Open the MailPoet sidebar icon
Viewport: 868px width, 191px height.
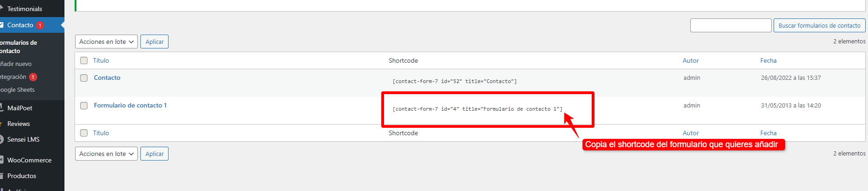1,107
